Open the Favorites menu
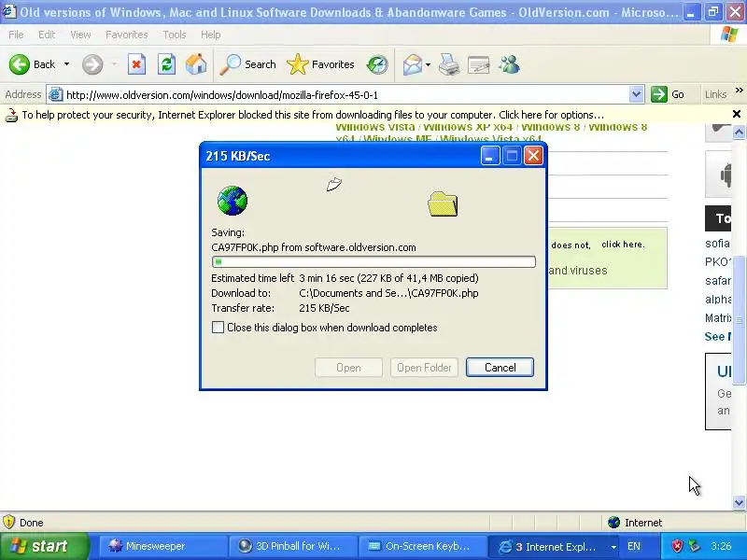 coord(127,35)
